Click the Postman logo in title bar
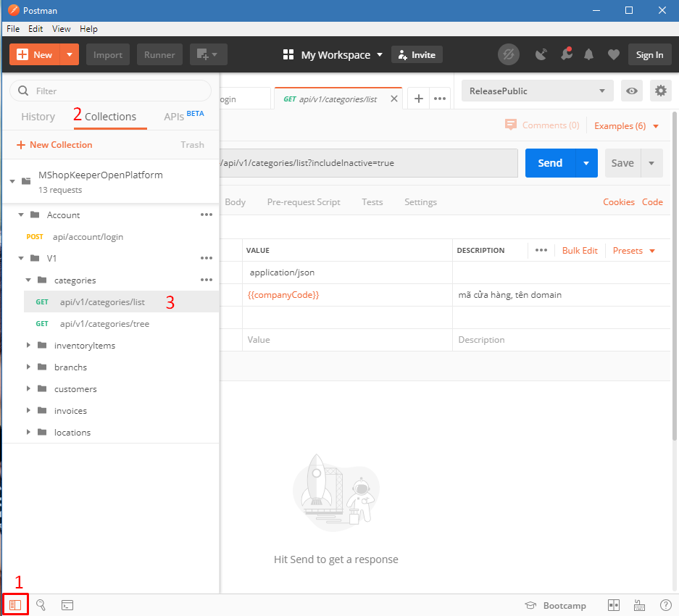Viewport: 679px width, 616px height. pyautogui.click(x=14, y=10)
